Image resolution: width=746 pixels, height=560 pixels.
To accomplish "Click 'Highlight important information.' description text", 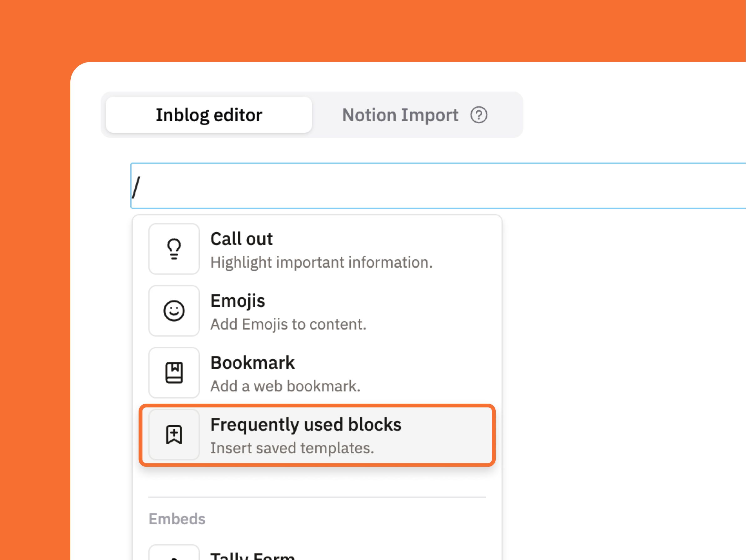I will [321, 262].
